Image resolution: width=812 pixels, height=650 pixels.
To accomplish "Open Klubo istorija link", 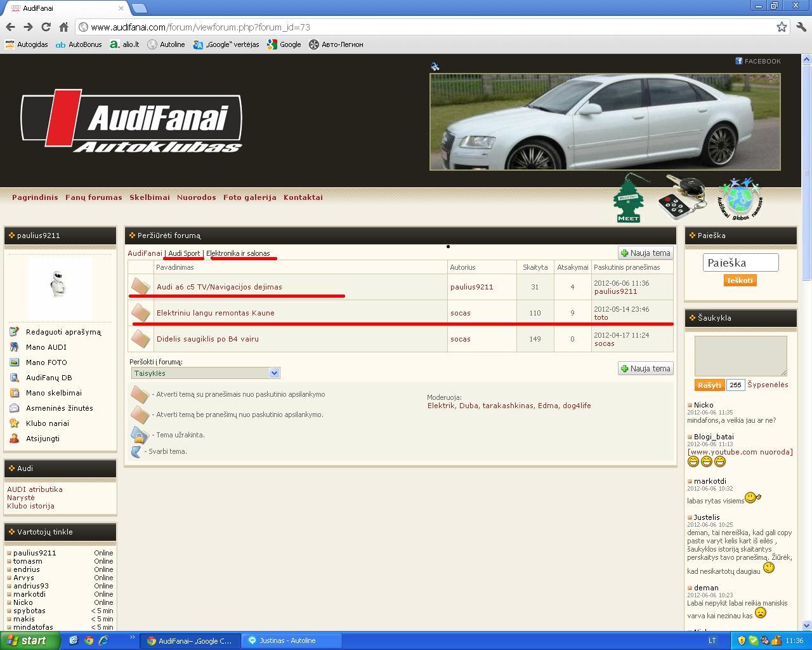I will 30,506.
